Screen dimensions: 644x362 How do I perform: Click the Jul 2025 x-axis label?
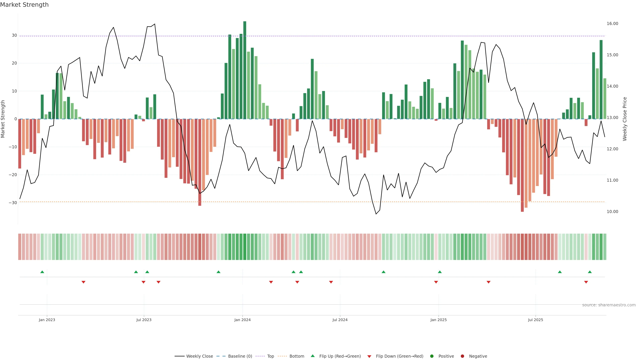535,320
